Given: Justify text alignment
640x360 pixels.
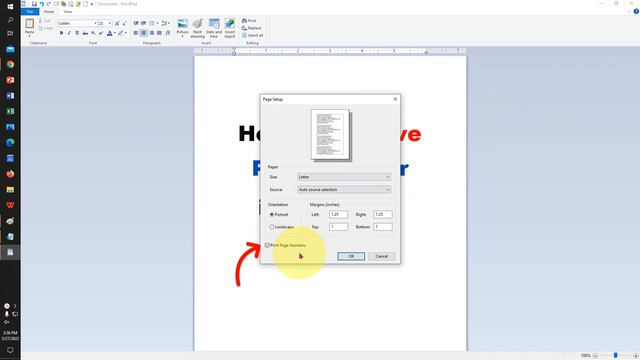Looking at the screenshot, I should point(160,33).
